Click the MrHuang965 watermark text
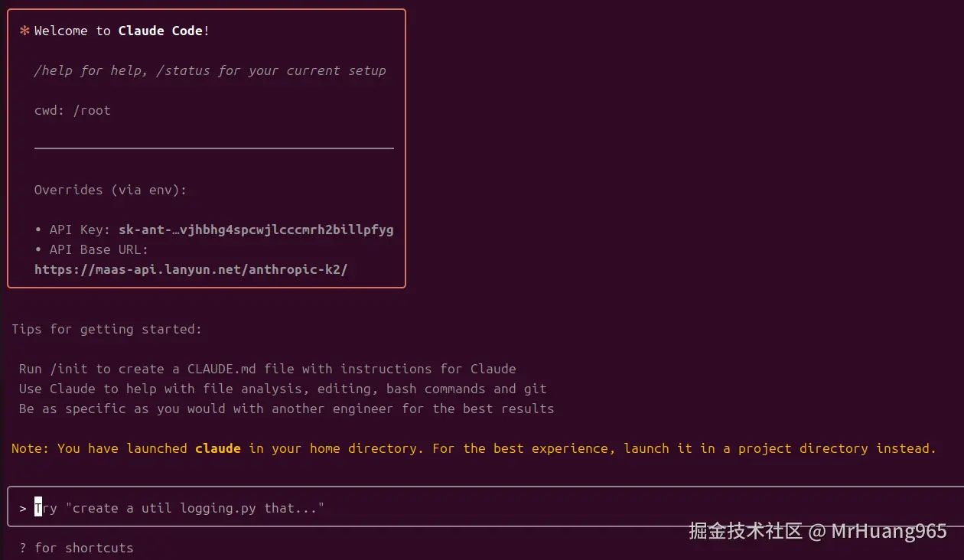Viewport: 964px width, 560px height. click(889, 531)
